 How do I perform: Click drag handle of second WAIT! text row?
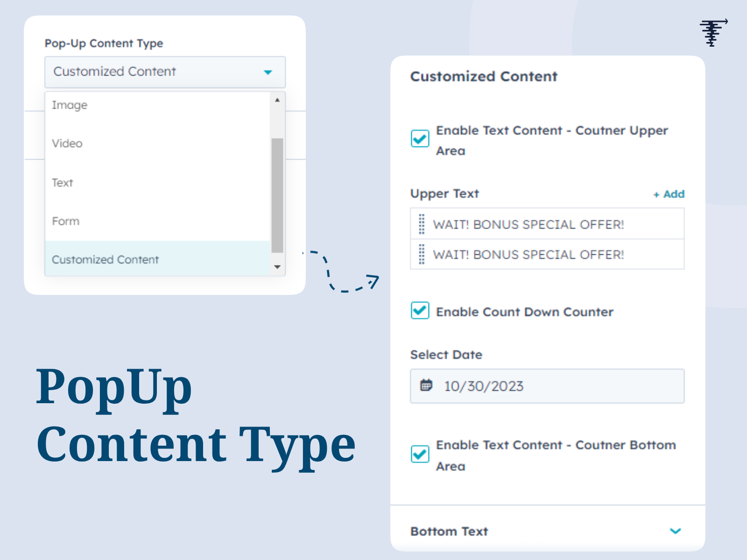point(423,254)
